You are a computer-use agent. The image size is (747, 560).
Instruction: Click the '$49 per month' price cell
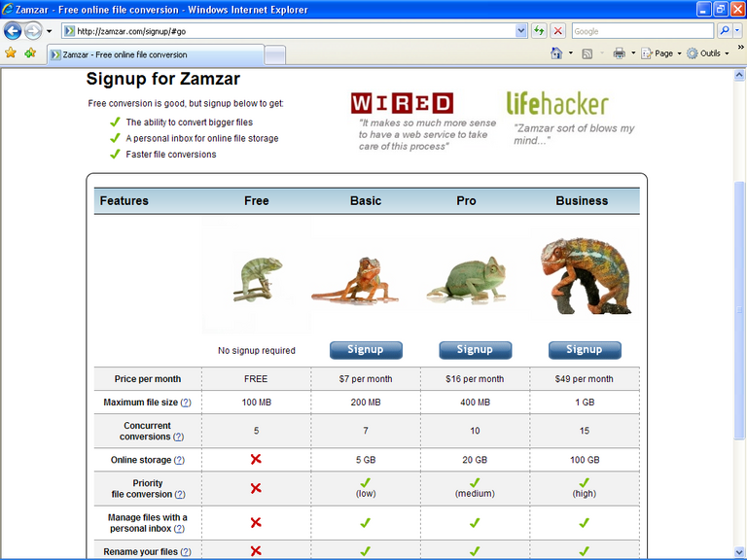point(584,379)
